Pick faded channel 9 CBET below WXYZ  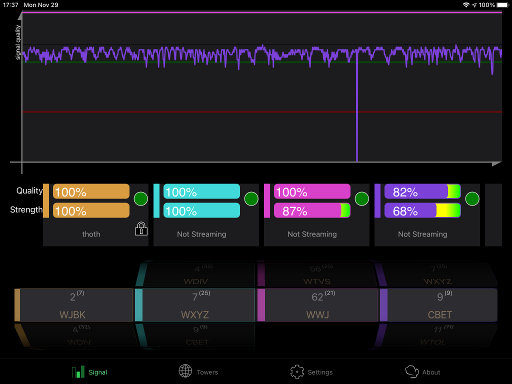click(196, 336)
